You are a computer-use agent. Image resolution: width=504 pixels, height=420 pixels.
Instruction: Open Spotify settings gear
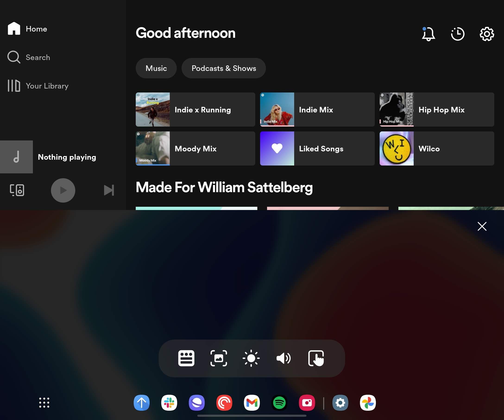(487, 34)
